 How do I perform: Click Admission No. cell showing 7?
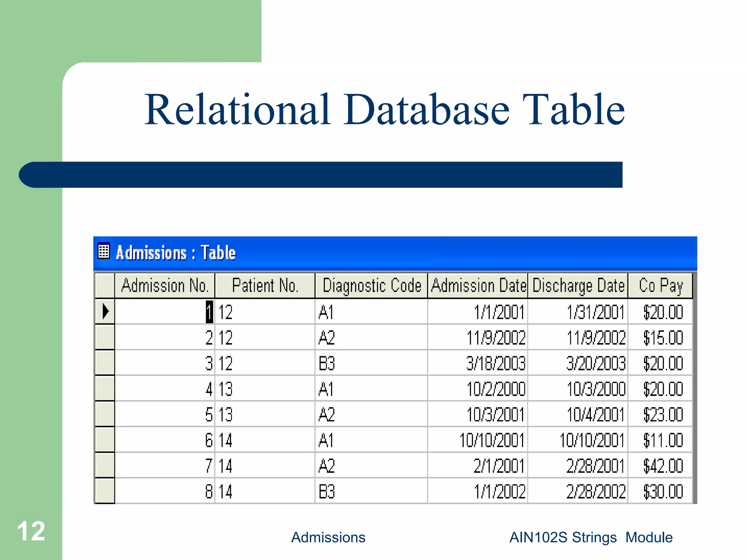(165, 466)
